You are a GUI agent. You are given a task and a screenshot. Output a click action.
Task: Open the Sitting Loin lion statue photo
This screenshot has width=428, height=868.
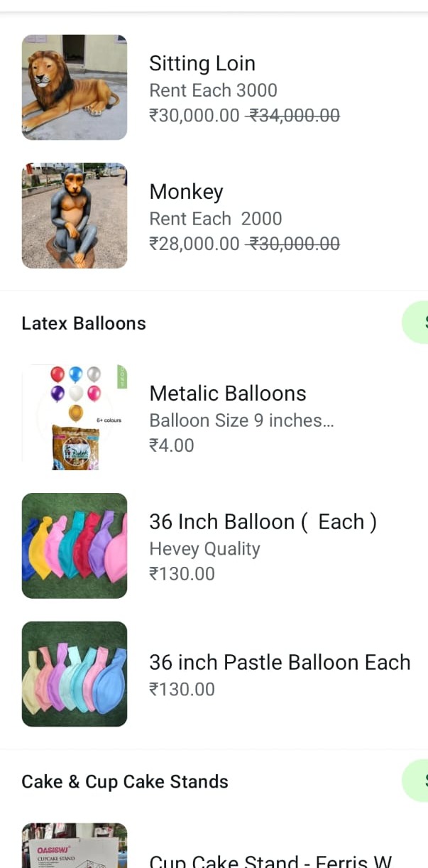(75, 87)
